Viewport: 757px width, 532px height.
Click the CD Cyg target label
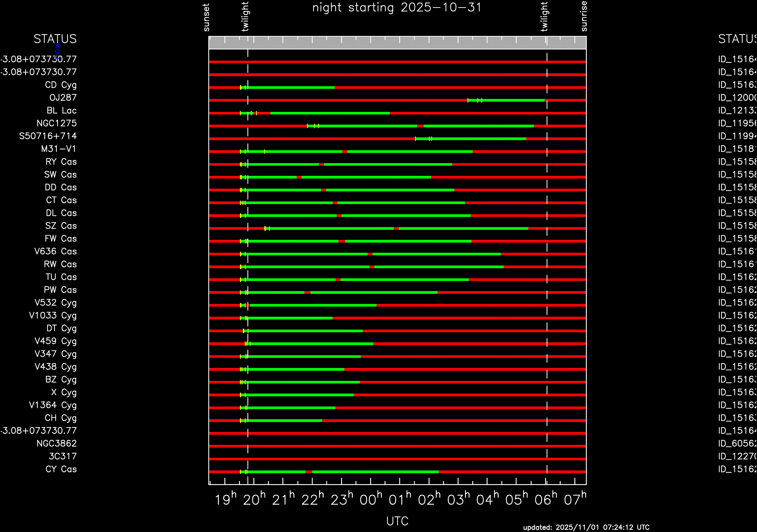tap(61, 85)
